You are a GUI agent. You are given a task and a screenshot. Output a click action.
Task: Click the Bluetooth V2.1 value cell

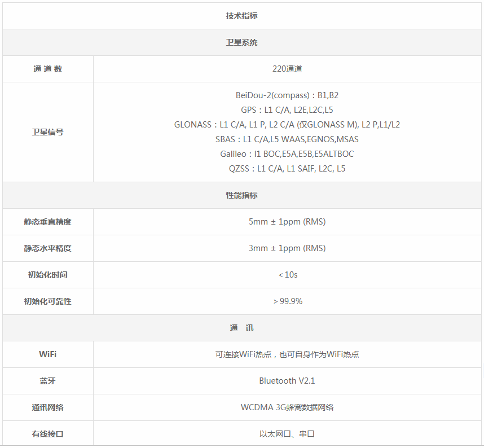point(287,381)
